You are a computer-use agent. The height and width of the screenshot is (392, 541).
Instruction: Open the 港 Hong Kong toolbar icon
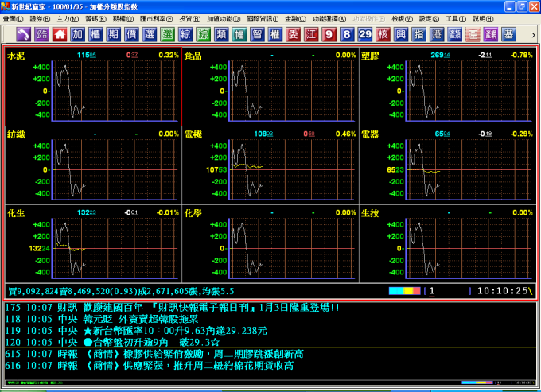point(437,34)
